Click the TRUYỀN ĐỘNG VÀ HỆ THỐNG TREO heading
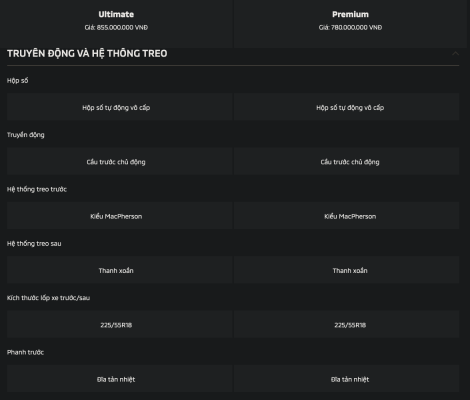 pos(87,54)
